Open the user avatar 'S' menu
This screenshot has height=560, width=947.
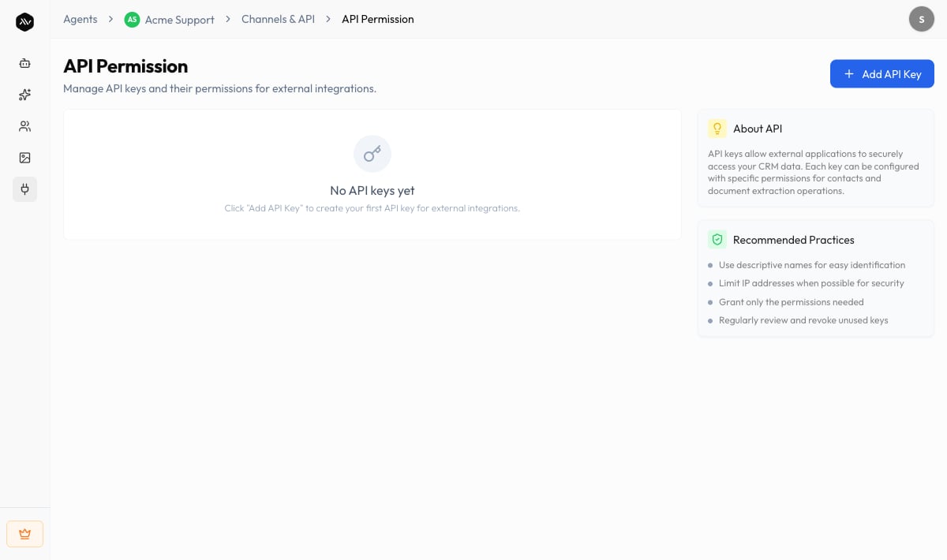[922, 19]
